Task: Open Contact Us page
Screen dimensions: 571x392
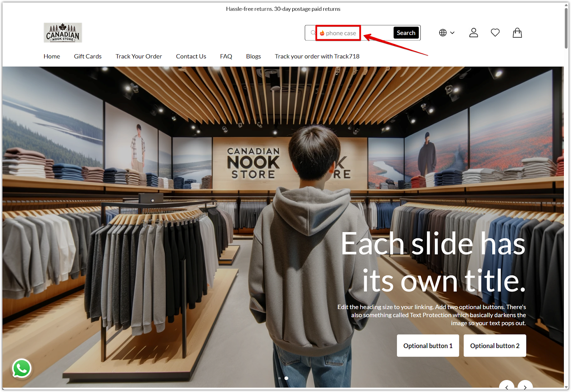Action: click(x=191, y=56)
